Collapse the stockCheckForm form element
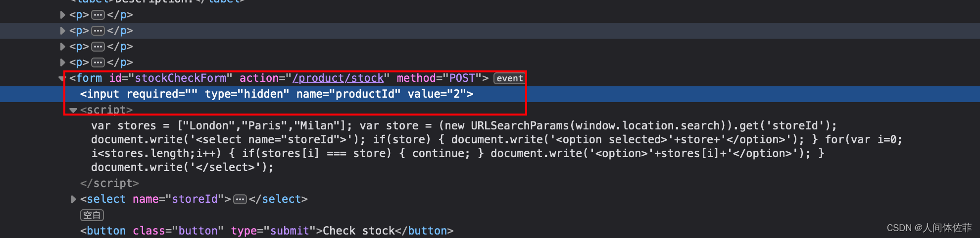980x238 pixels. pos(62,78)
